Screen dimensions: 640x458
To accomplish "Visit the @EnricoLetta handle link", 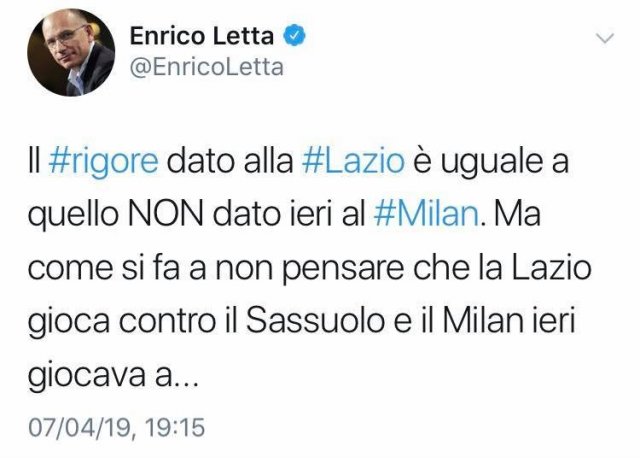I will coord(207,67).
